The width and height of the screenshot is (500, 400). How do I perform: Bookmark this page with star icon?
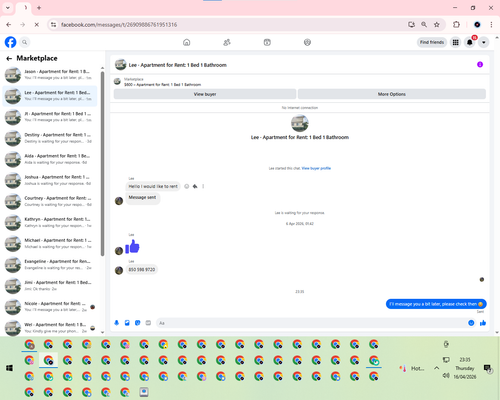437,25
